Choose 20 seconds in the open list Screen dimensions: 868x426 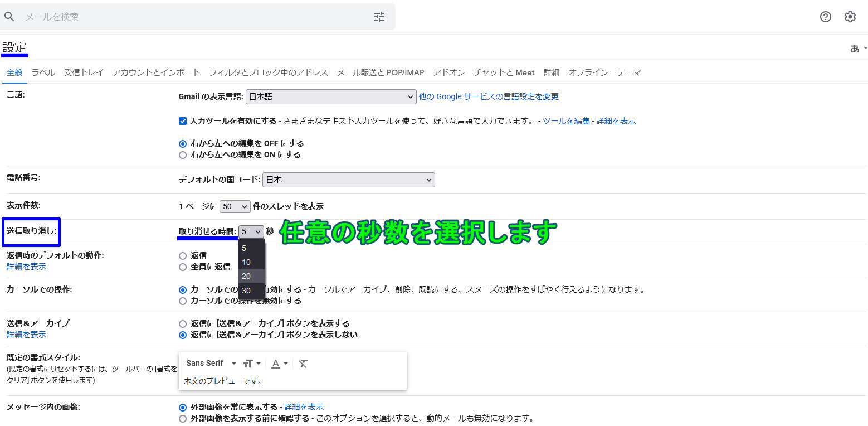tap(251, 276)
